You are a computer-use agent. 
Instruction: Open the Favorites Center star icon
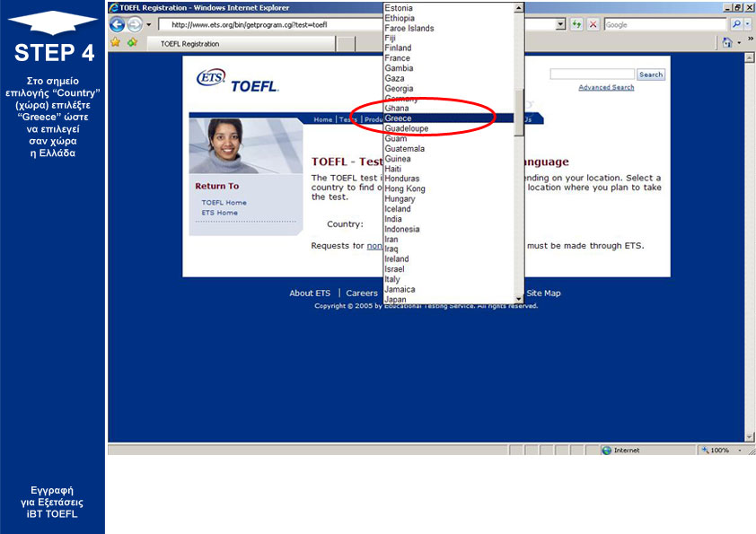115,42
